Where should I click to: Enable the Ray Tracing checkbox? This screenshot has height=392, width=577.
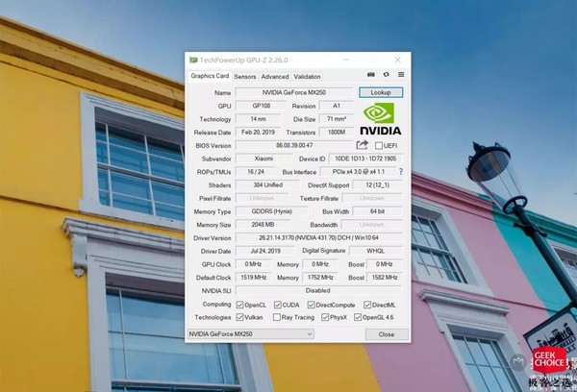pos(277,317)
